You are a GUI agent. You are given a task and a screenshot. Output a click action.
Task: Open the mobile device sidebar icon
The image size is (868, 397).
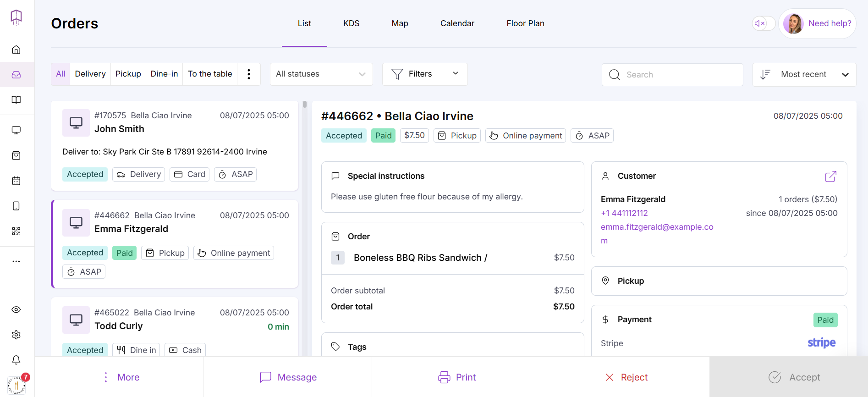click(x=16, y=206)
